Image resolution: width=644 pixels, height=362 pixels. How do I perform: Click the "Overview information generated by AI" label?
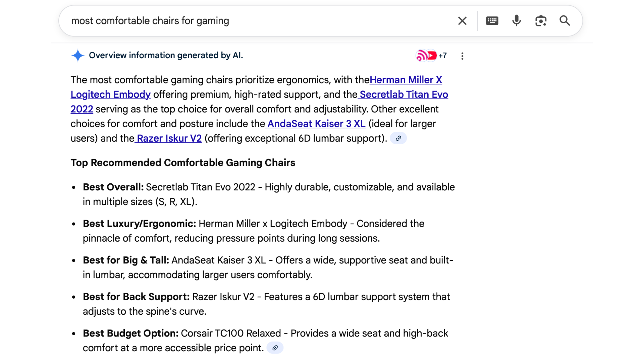click(166, 55)
